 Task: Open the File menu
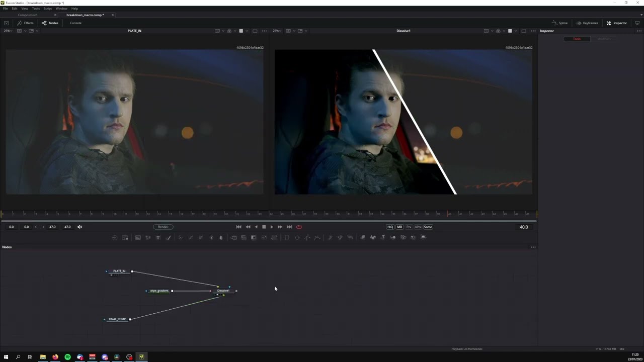tap(6, 9)
